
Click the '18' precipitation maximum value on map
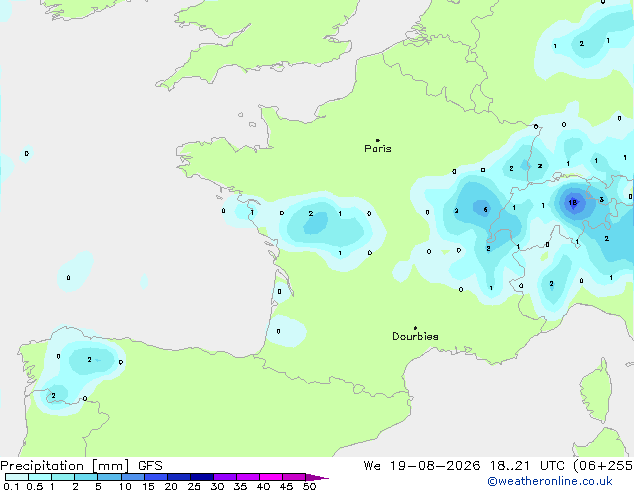[573, 203]
